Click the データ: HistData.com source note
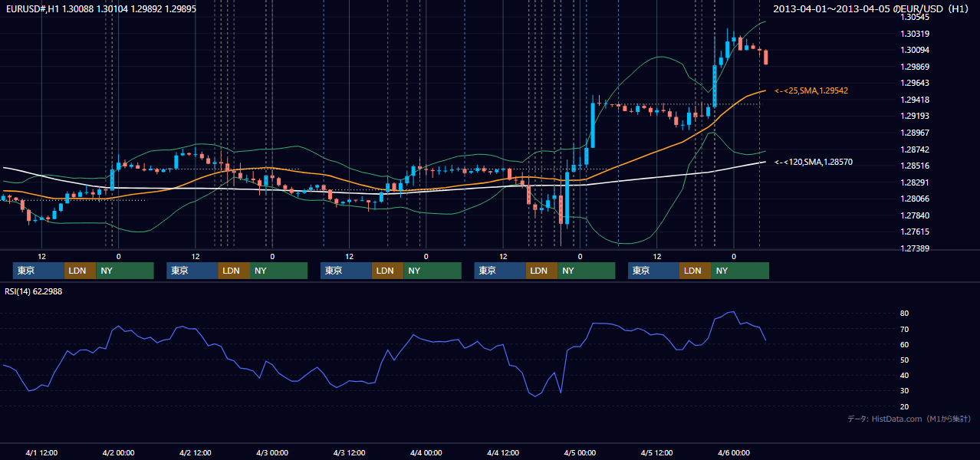This screenshot has height=460, width=980. point(909,419)
